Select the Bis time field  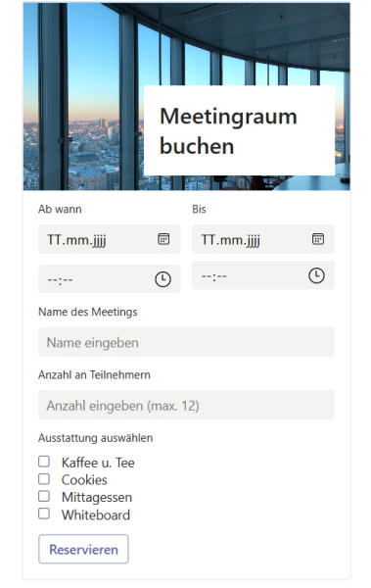[263, 275]
